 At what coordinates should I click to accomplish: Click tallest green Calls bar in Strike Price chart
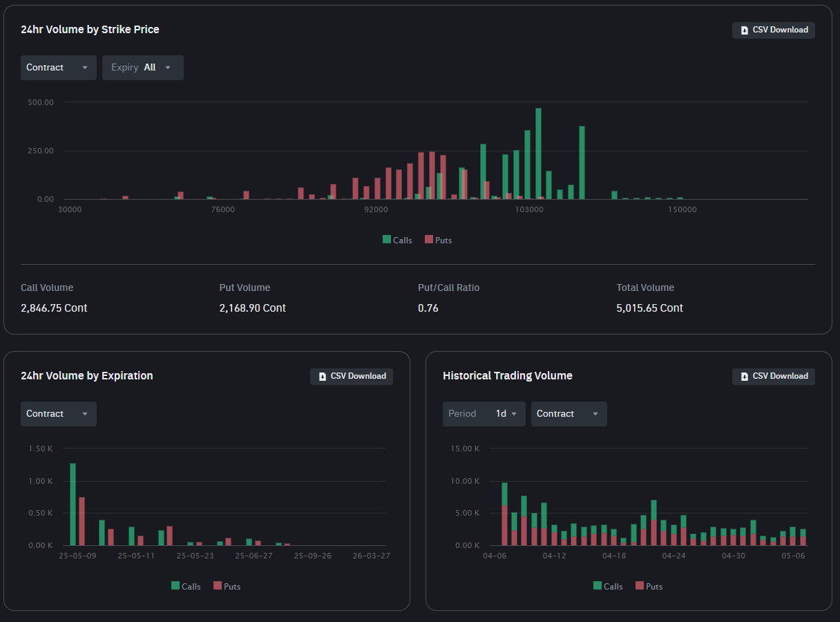(538, 153)
